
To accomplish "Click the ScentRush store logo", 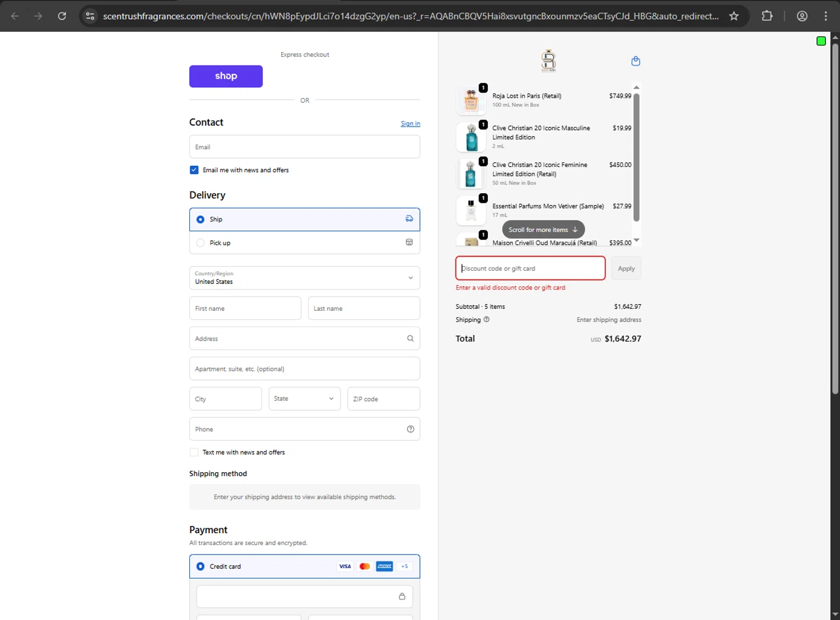I will [548, 60].
